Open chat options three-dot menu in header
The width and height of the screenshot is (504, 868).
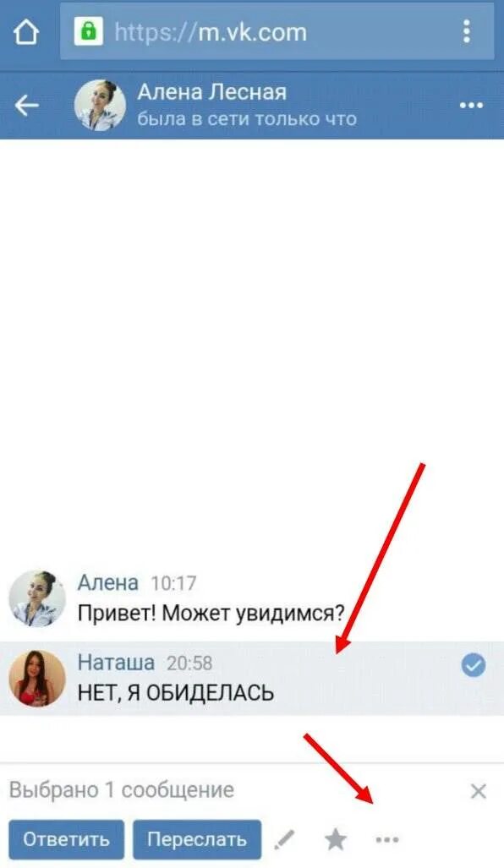pos(471,105)
